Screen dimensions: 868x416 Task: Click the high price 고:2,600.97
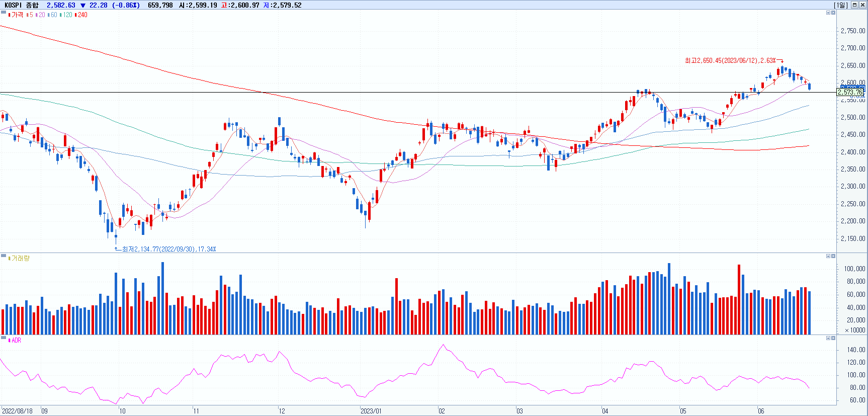click(240, 5)
